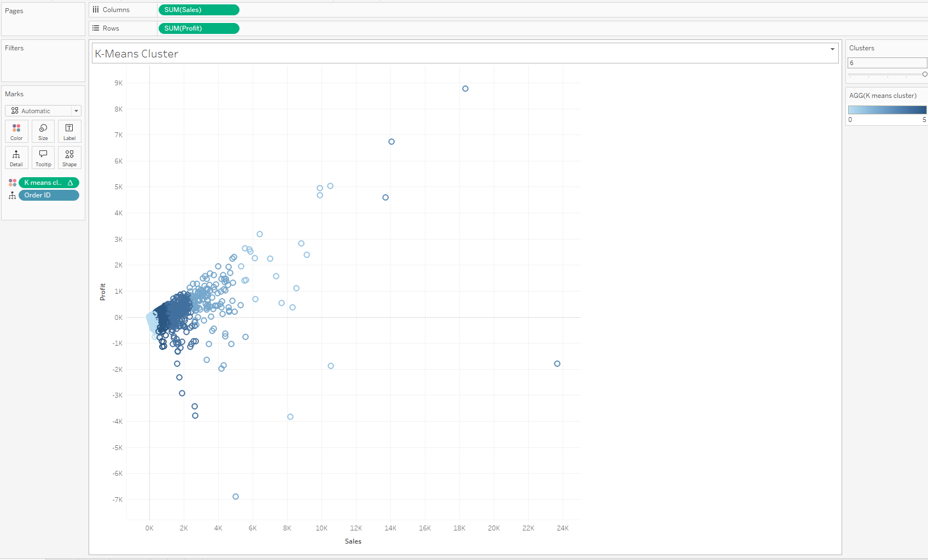928x560 pixels.
Task: Open the Automatic mark type dropdown
Action: [76, 110]
